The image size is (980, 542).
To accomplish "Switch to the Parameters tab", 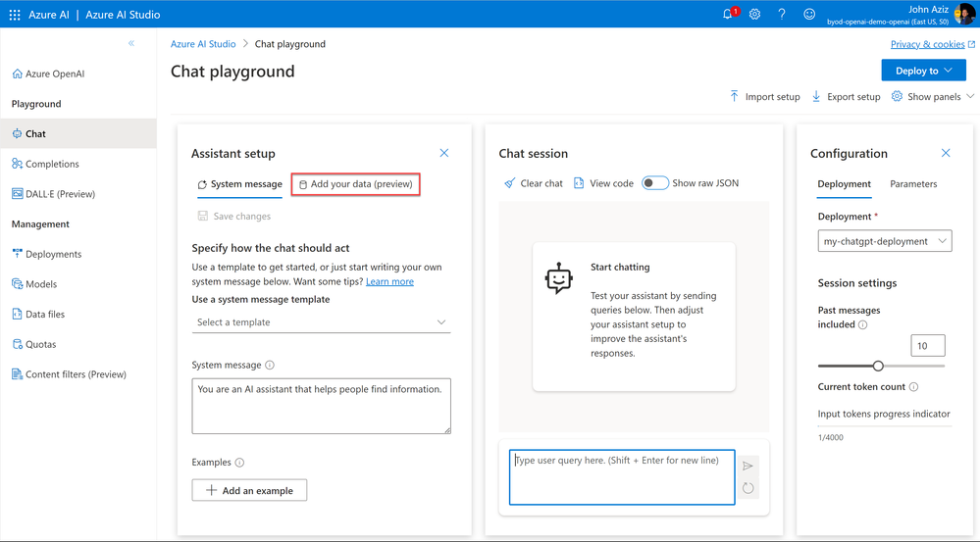I will [x=913, y=184].
